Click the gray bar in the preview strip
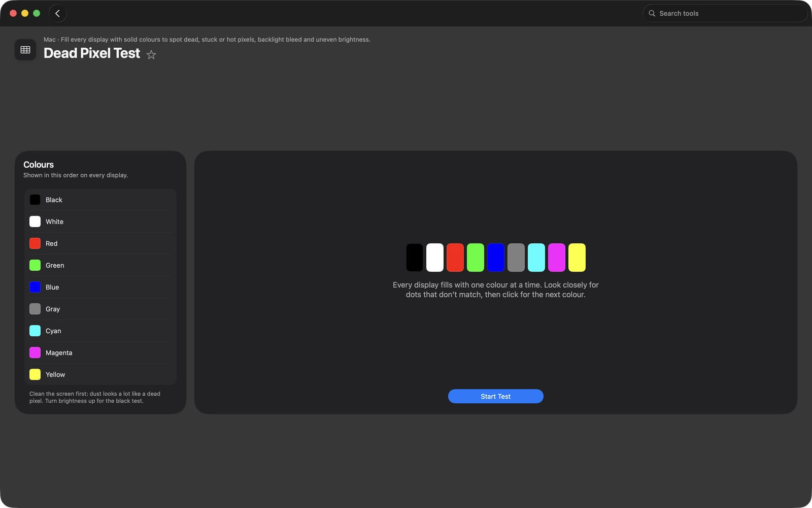The width and height of the screenshot is (812, 508). pos(516,258)
